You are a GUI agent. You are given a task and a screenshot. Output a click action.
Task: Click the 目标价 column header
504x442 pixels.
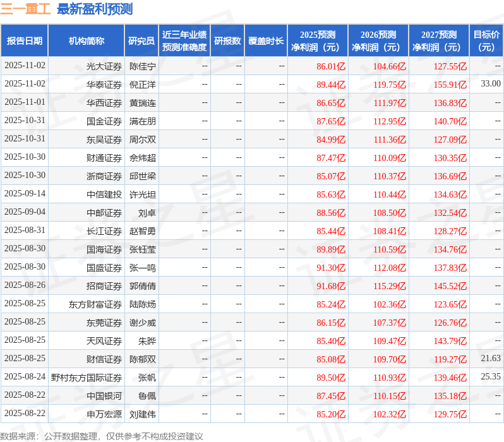(x=487, y=41)
